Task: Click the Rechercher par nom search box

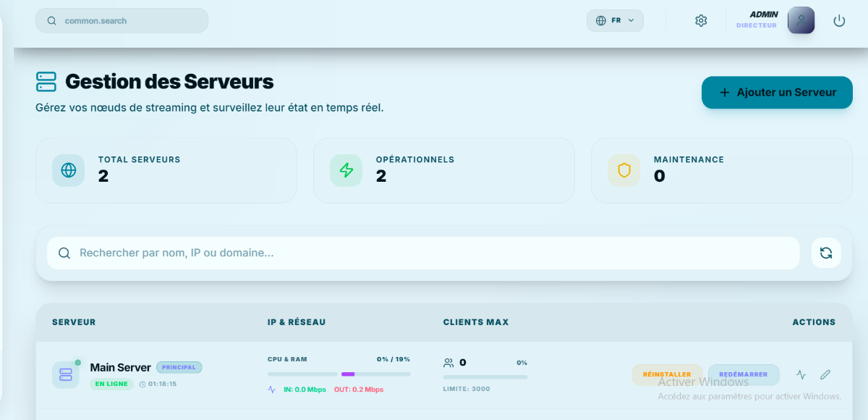Action: point(423,253)
